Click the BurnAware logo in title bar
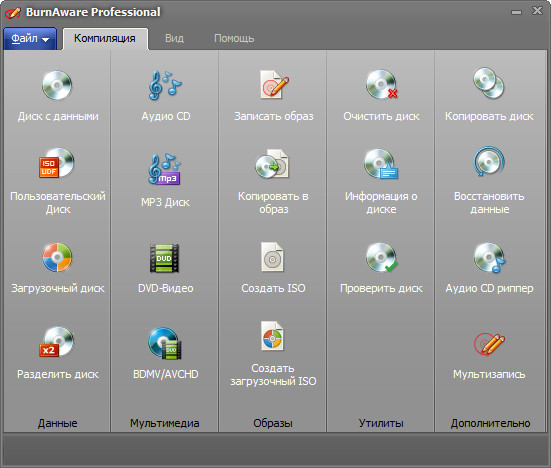 click(12, 13)
